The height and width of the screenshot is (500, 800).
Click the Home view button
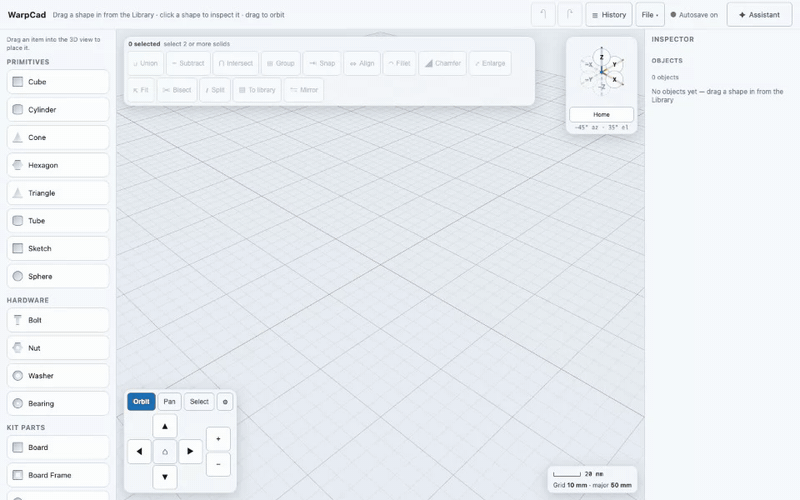click(x=602, y=114)
